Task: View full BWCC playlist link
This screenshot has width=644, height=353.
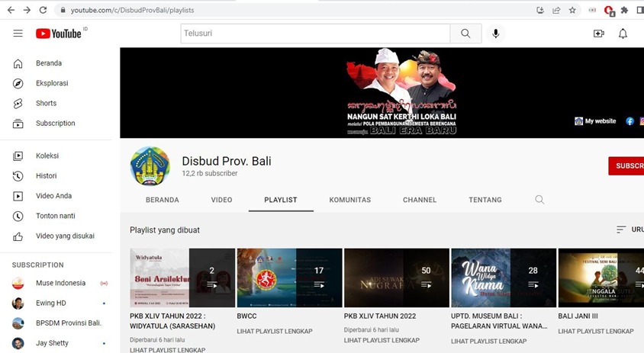Action: [x=275, y=331]
